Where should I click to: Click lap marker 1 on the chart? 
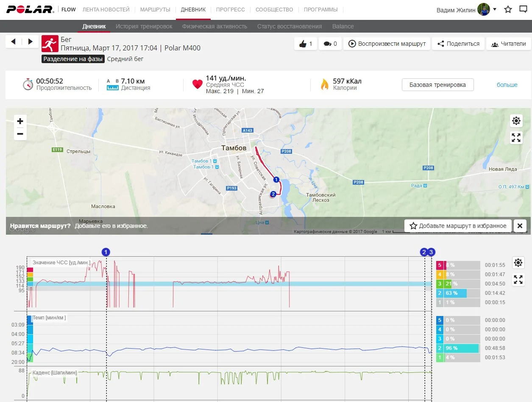click(x=106, y=252)
